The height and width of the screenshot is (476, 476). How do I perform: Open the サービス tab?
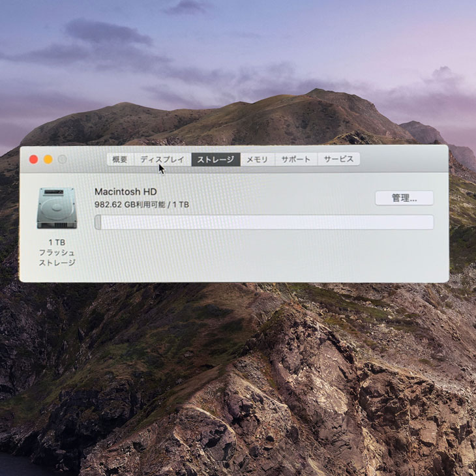(338, 159)
